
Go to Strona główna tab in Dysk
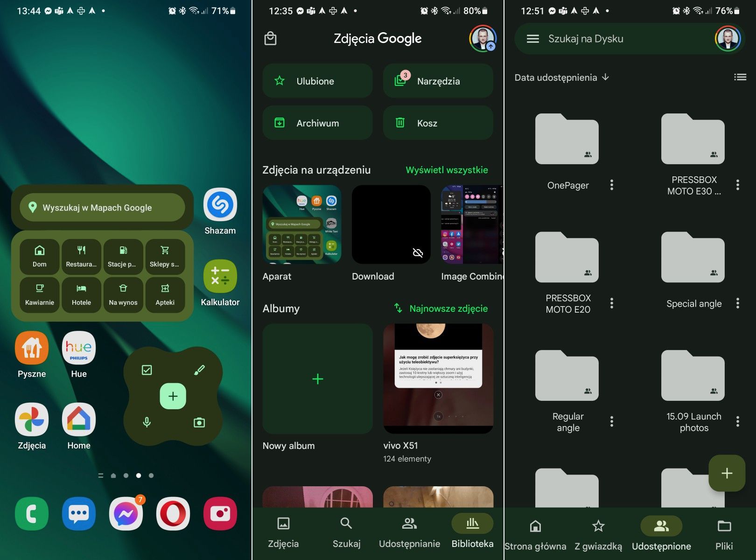click(535, 535)
